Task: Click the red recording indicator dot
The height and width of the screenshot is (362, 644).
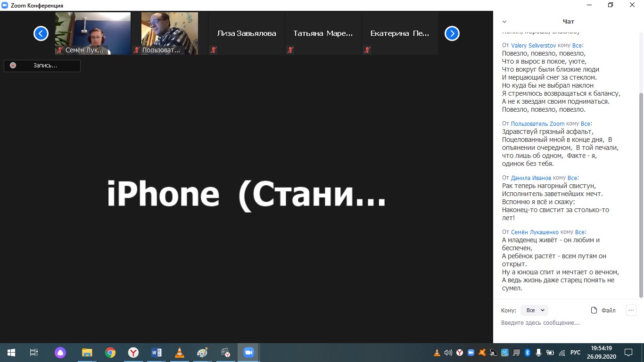Action: click(x=13, y=66)
